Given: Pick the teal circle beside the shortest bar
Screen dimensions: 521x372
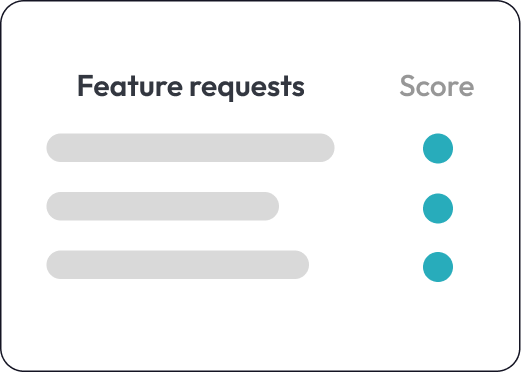Looking at the screenshot, I should (438, 208).
